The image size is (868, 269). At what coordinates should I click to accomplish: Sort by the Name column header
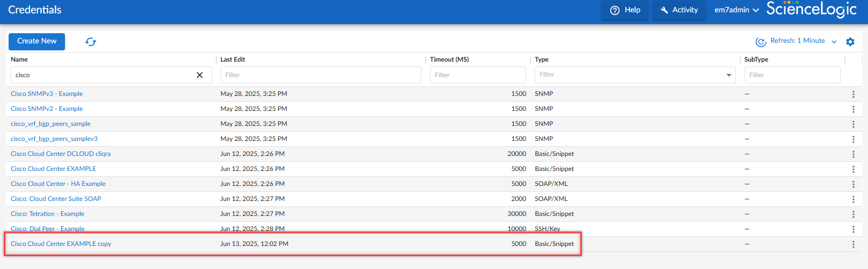pos(19,59)
